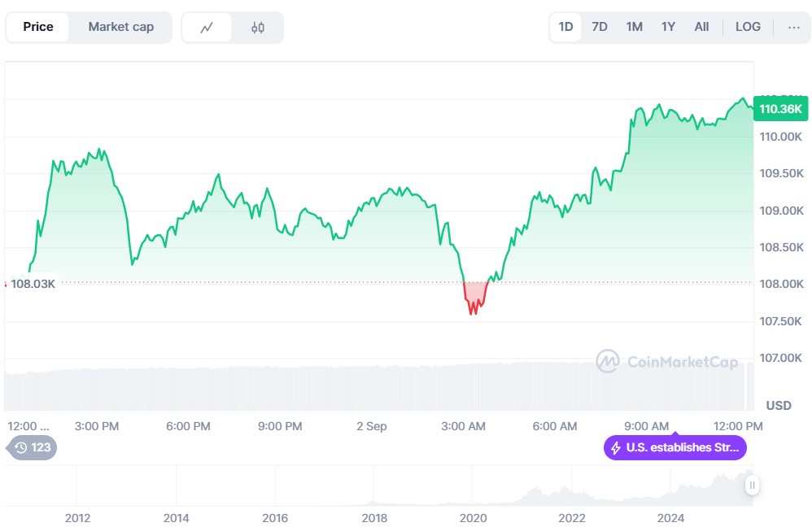Viewport: 812px width, 527px height.
Task: Select the Price view toggle
Action: point(38,27)
